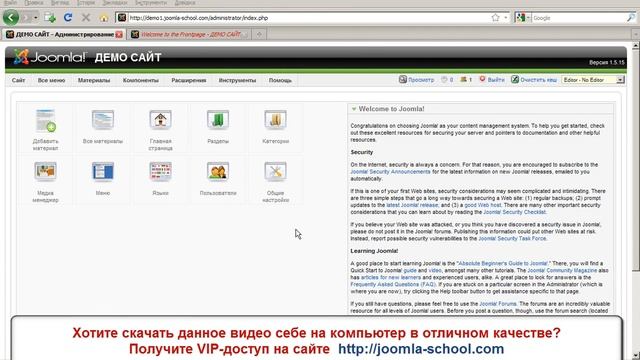
Task: Collapse the Welcome to Joomla! panel
Action: [x=354, y=109]
